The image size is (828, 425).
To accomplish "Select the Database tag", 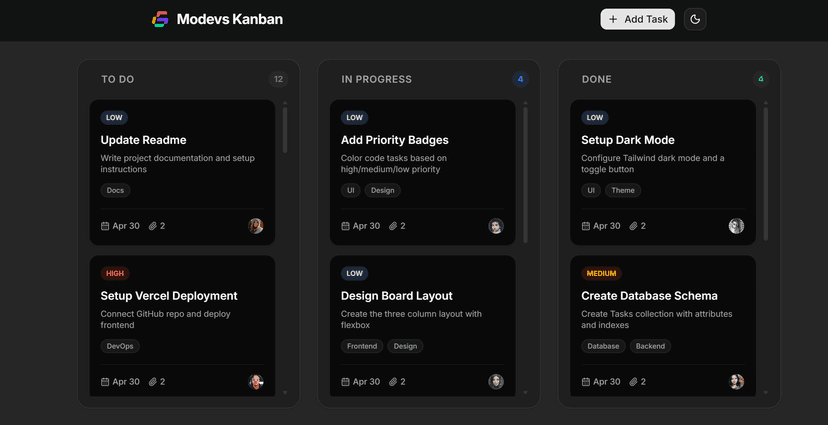I will click(x=603, y=346).
